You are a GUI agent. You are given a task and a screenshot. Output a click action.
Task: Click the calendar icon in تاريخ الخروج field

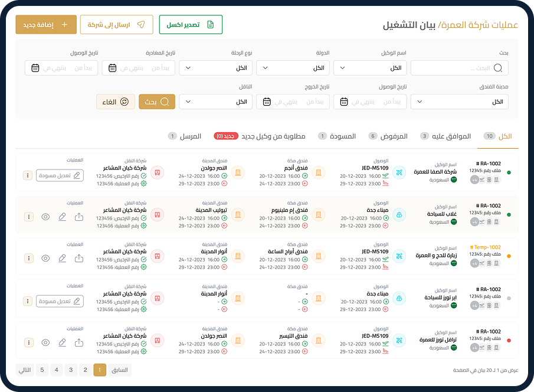click(x=267, y=102)
